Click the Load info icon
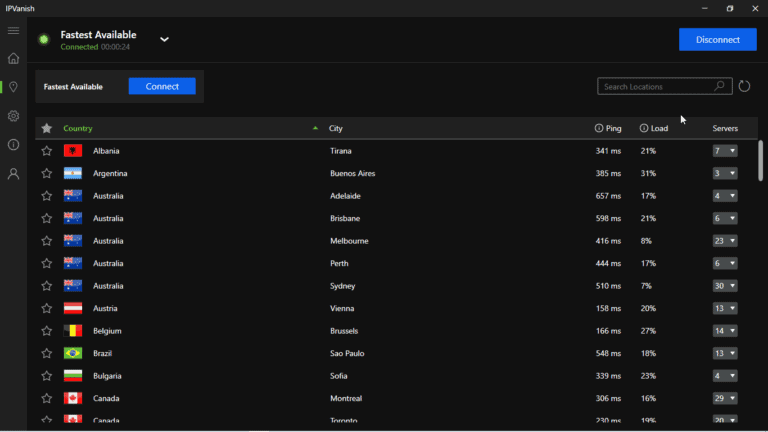768x432 pixels. (x=644, y=128)
